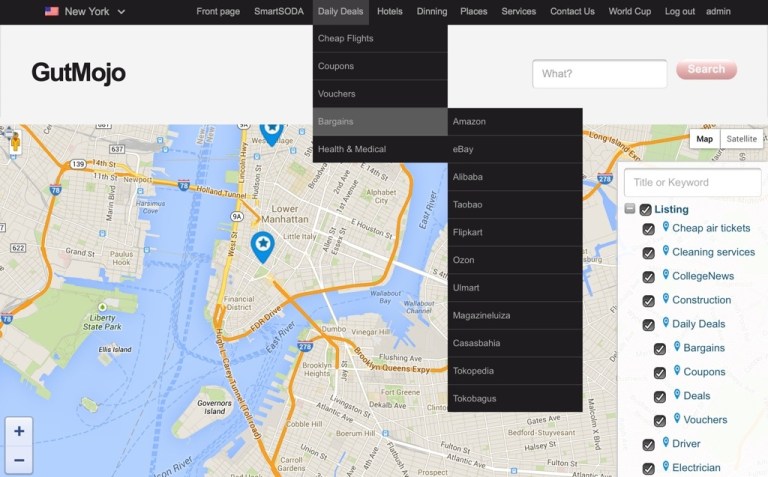
Task: Uncheck the Electrician checkbox
Action: 649,468
